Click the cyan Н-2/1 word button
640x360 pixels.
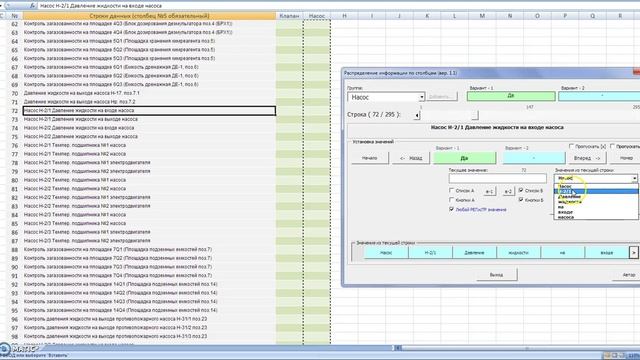click(430, 253)
